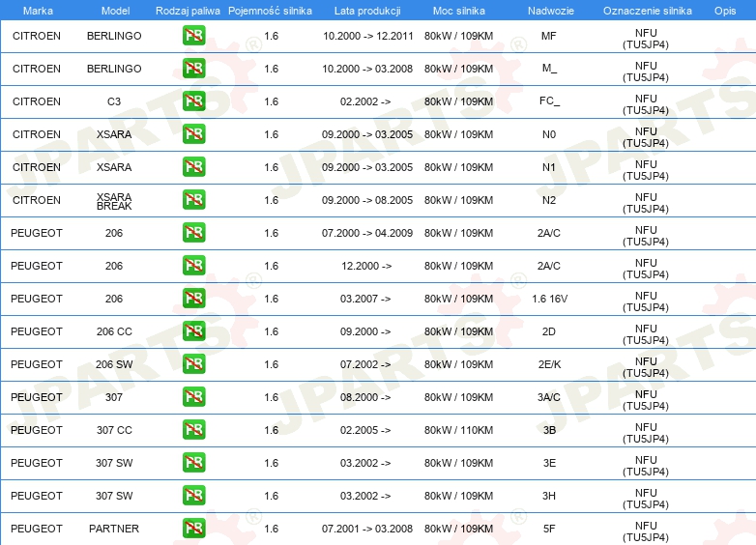The height and width of the screenshot is (545, 756).
Task: Click the N0 body code cell
Action: 549,134
